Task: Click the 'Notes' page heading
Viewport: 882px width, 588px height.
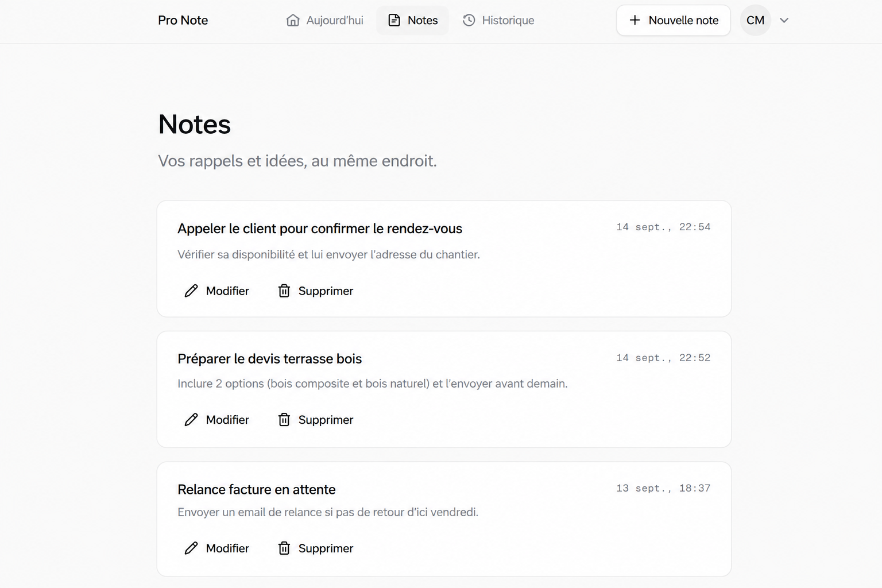Action: 195,125
